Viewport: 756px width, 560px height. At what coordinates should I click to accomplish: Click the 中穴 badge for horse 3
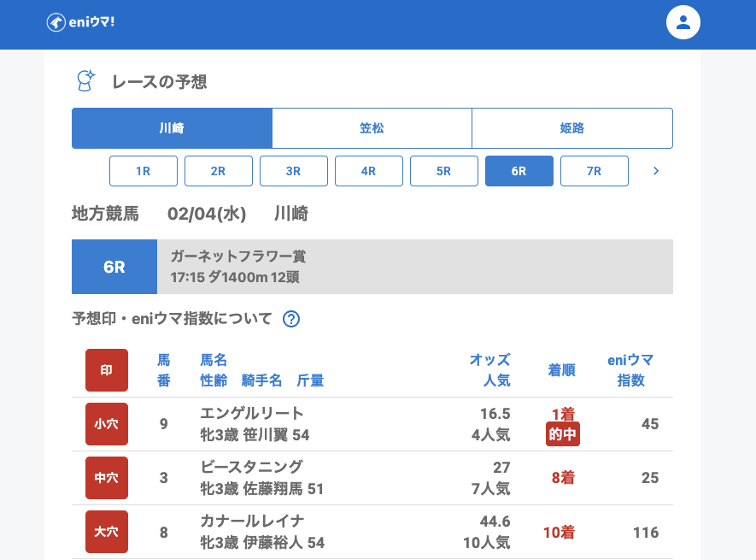point(107,478)
